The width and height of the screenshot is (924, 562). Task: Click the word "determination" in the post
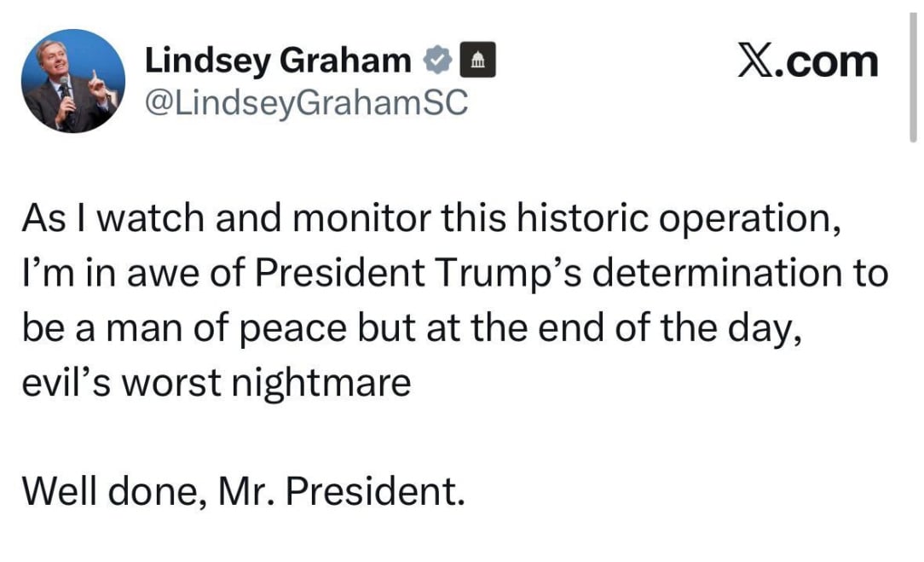click(717, 272)
